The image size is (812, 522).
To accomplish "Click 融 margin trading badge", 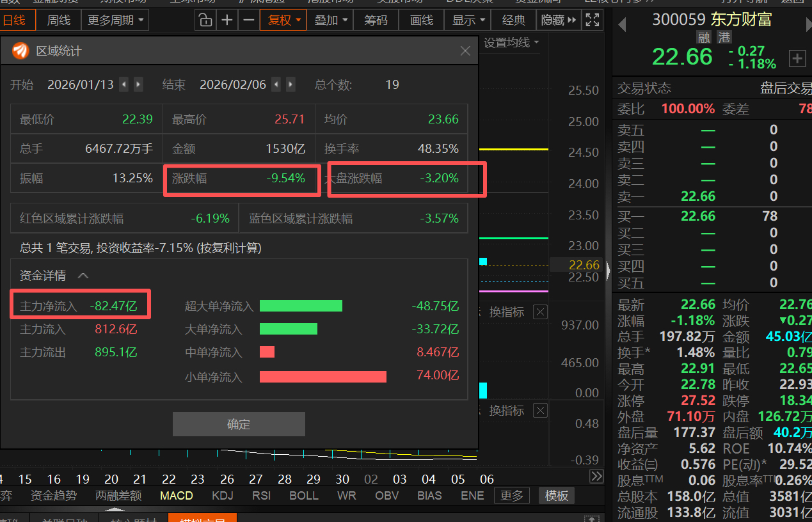I will pos(705,38).
